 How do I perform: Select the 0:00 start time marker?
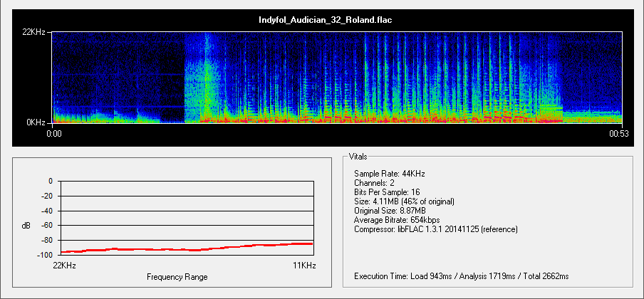point(54,133)
